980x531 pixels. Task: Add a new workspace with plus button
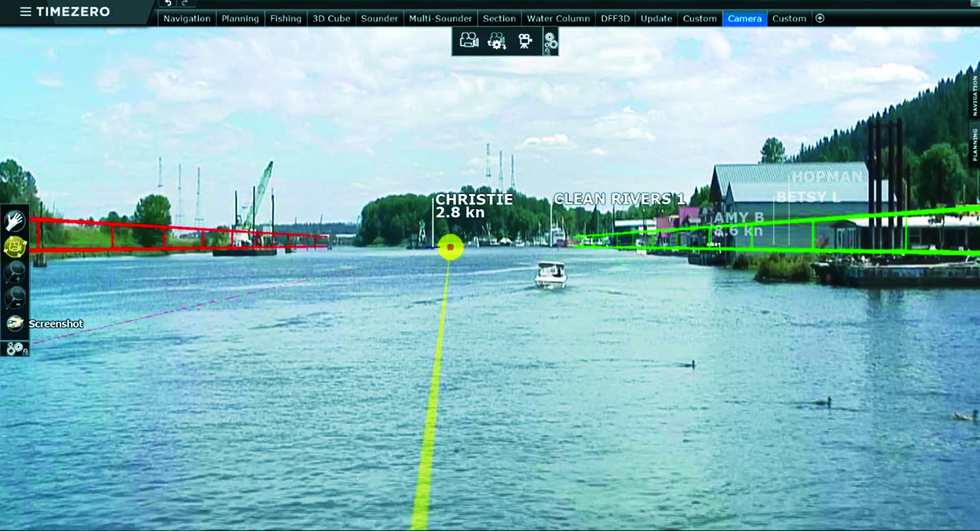pyautogui.click(x=820, y=18)
